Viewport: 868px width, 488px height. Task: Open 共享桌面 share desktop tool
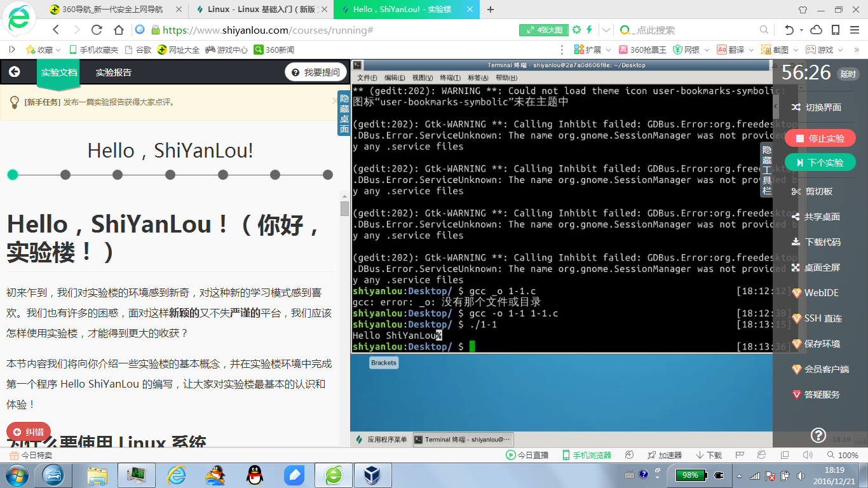pyautogui.click(x=816, y=217)
